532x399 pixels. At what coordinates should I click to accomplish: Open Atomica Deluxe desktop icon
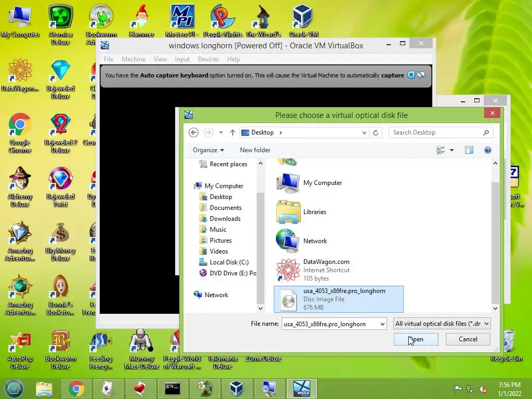pos(60,25)
